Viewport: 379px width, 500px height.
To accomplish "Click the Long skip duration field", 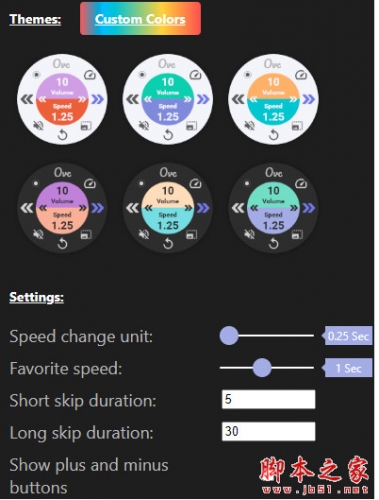I will coord(268,431).
